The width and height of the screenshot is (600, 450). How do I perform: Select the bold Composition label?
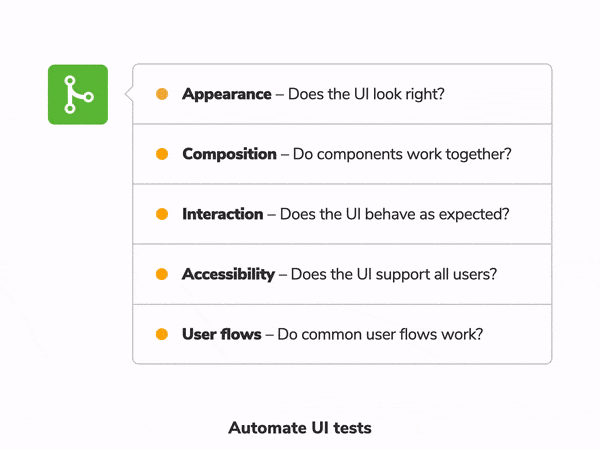click(x=229, y=154)
